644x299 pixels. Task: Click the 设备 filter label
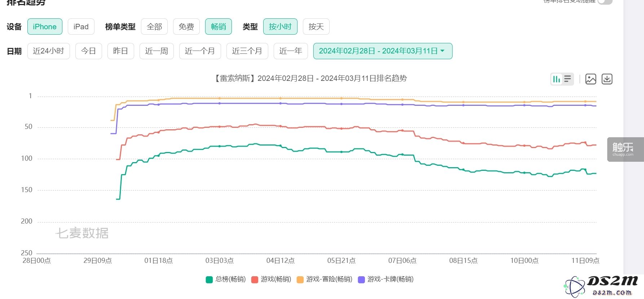(14, 27)
